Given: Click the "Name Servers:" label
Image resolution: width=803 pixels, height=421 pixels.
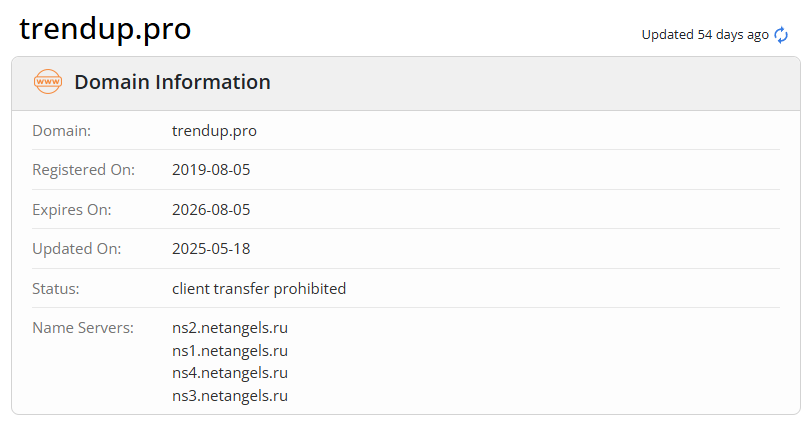Looking at the screenshot, I should click(x=83, y=328).
